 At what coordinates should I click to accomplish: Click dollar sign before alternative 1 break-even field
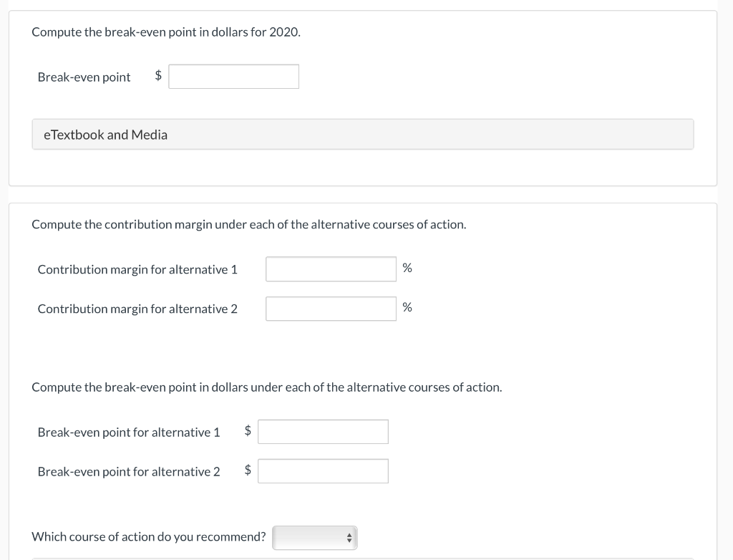(248, 431)
